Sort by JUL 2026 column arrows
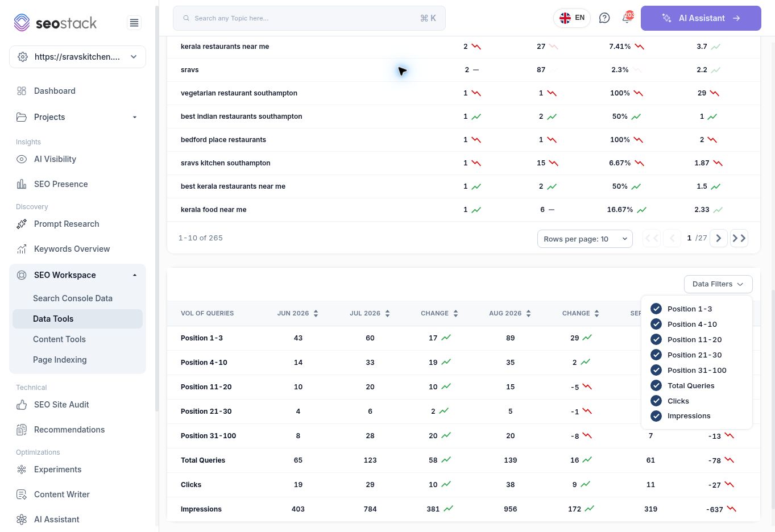775x532 pixels. coord(387,313)
